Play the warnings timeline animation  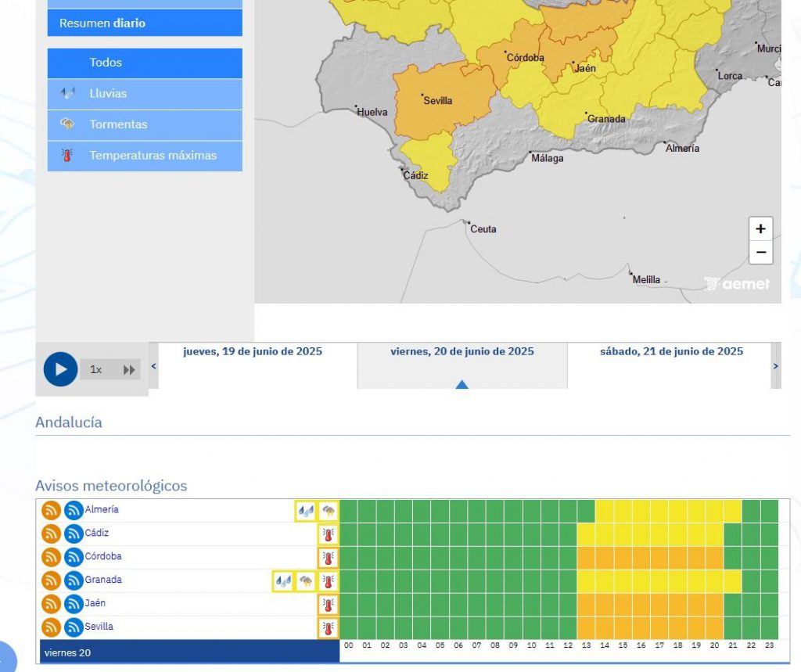click(60, 369)
